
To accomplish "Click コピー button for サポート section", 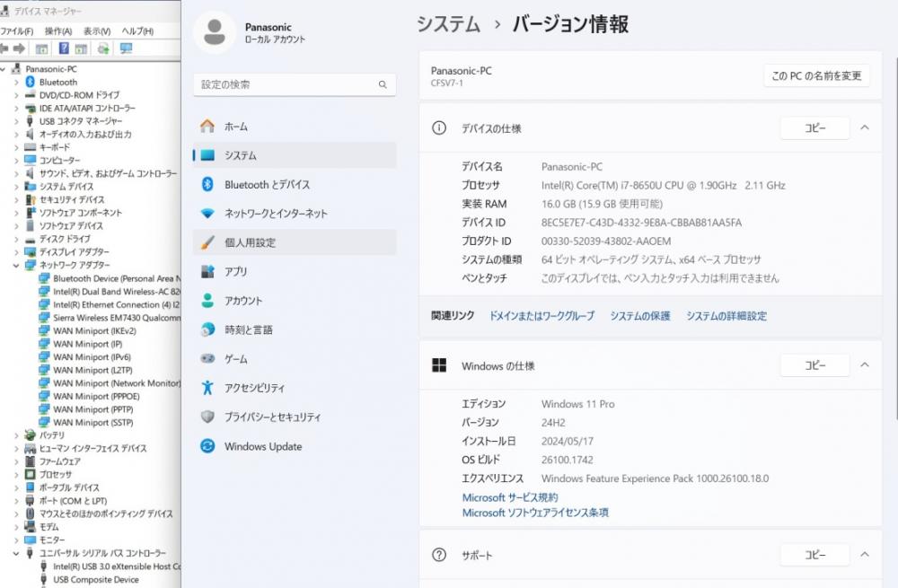I will pyautogui.click(x=815, y=554).
